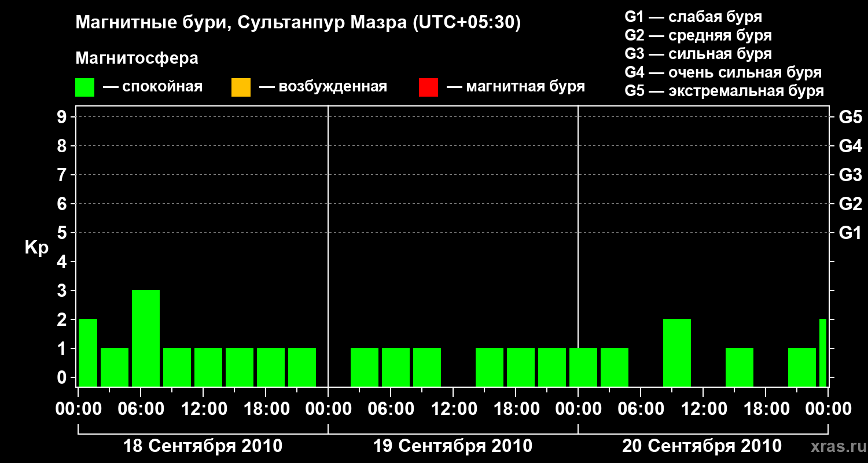Viewport: 868px width, 463px height.
Task: Click the G1 label on right axis
Action: 850,233
